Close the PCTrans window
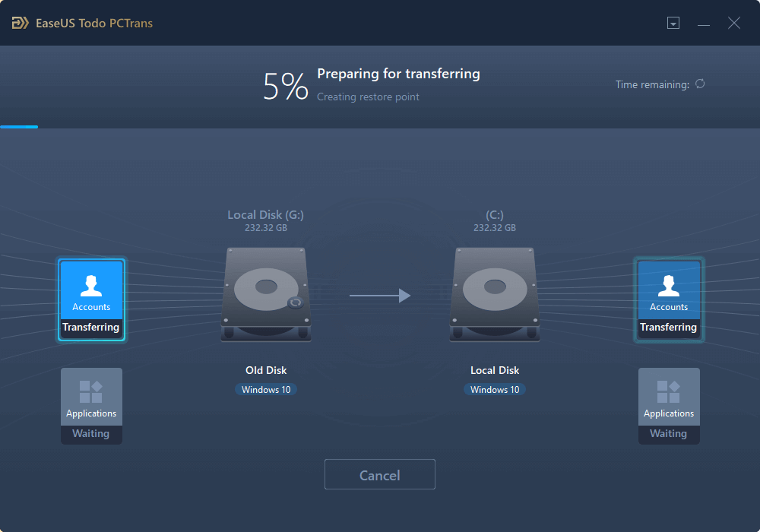This screenshot has height=532, width=760. (734, 23)
